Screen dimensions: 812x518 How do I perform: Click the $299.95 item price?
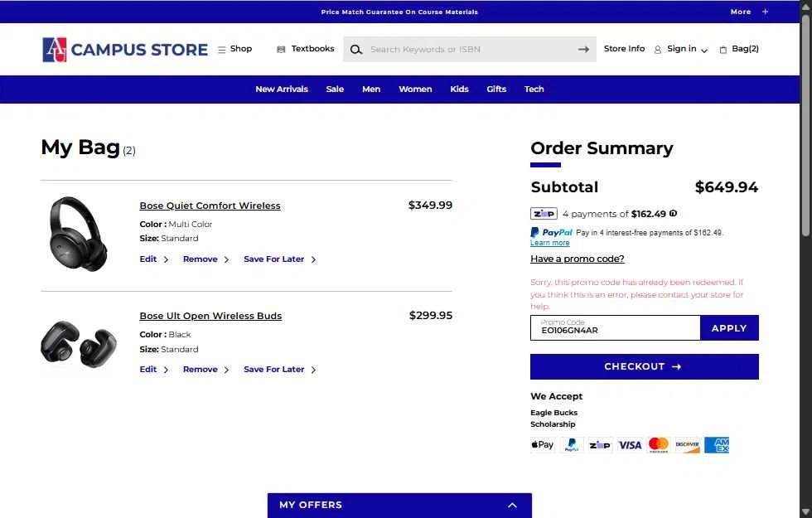click(x=430, y=316)
